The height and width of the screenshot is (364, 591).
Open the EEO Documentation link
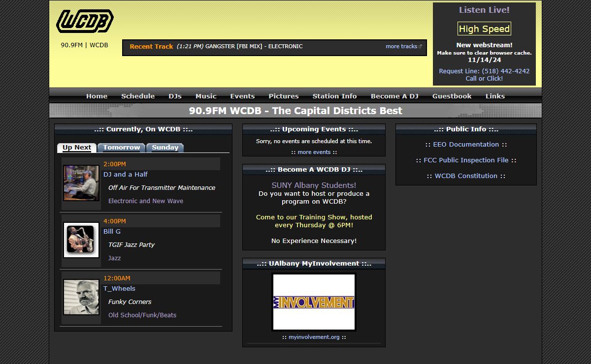tap(466, 144)
